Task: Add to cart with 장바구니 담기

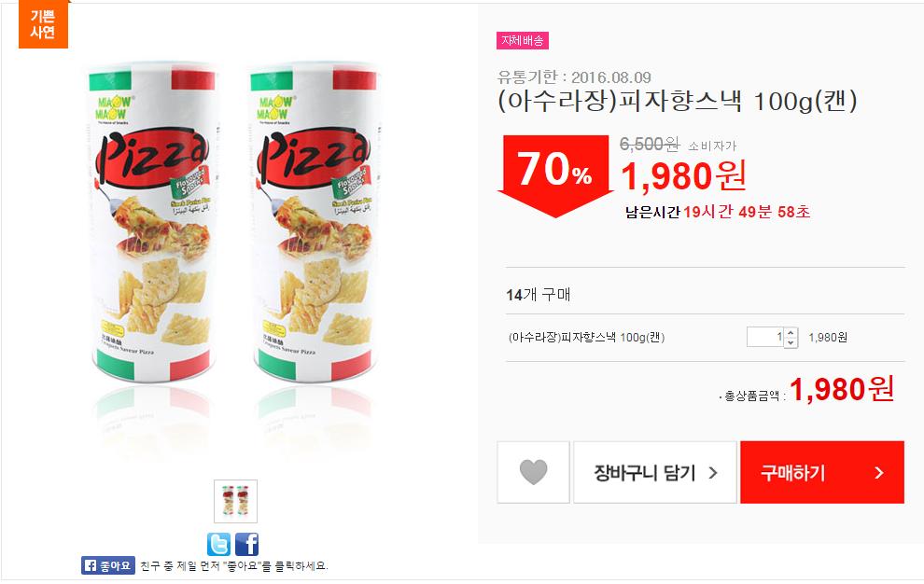Action: coord(654,472)
